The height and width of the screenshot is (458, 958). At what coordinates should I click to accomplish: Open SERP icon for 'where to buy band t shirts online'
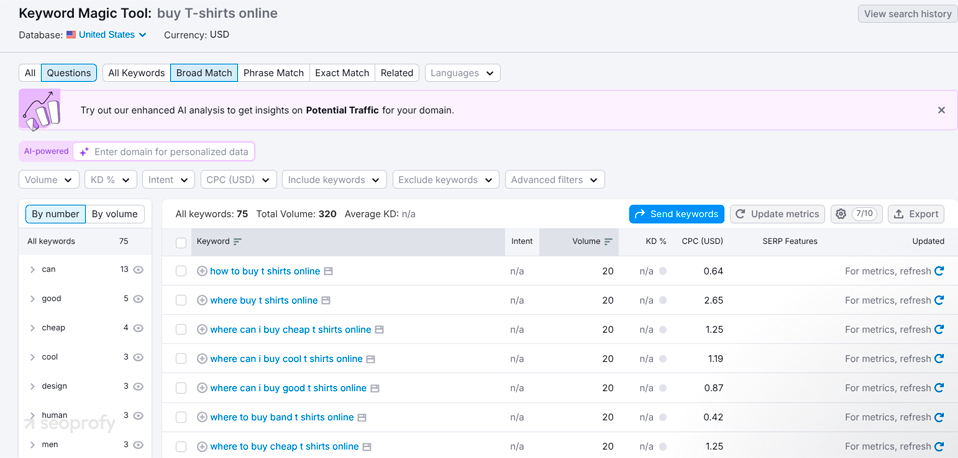click(x=362, y=418)
